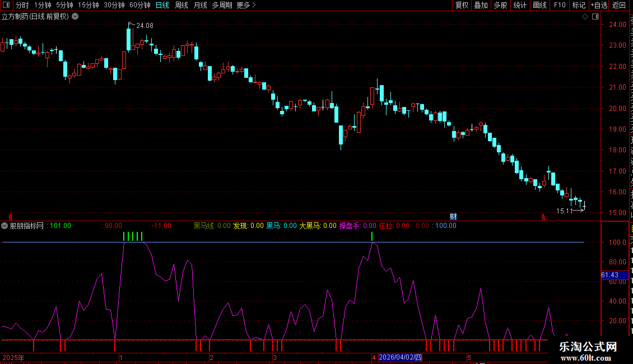The image size is (633, 364).
Task: Click the 24.08 high price label
Action: coord(145,25)
